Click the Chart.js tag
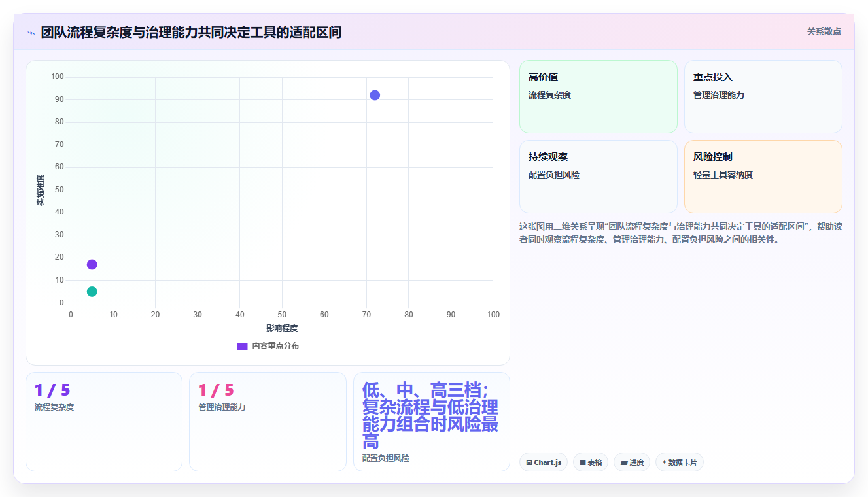 coord(543,462)
